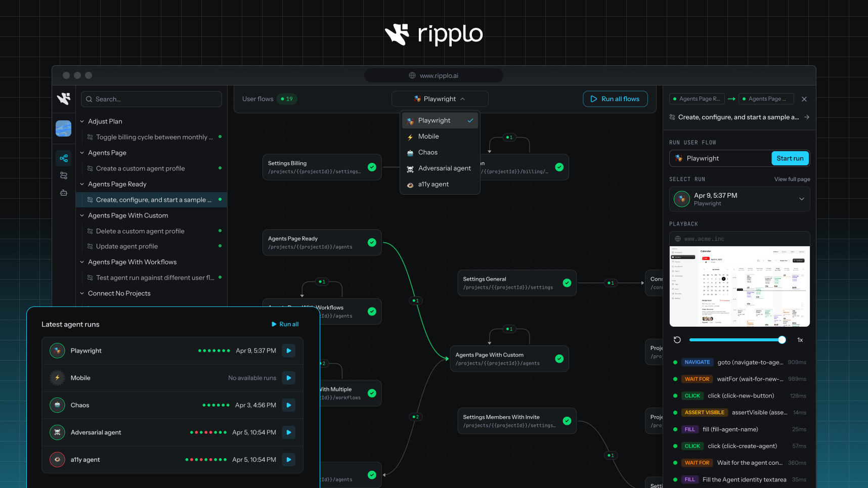
Task: Play the Adversarial agent run
Action: (289, 432)
